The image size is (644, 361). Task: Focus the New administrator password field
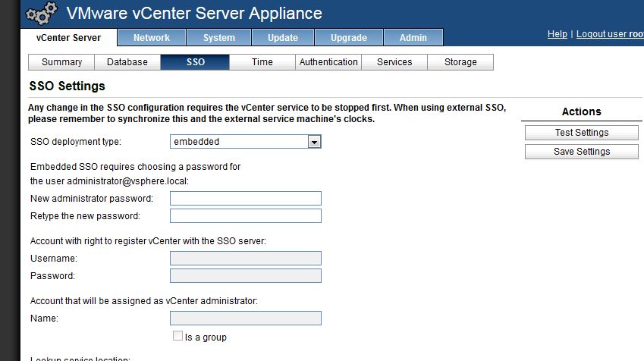tap(246, 199)
